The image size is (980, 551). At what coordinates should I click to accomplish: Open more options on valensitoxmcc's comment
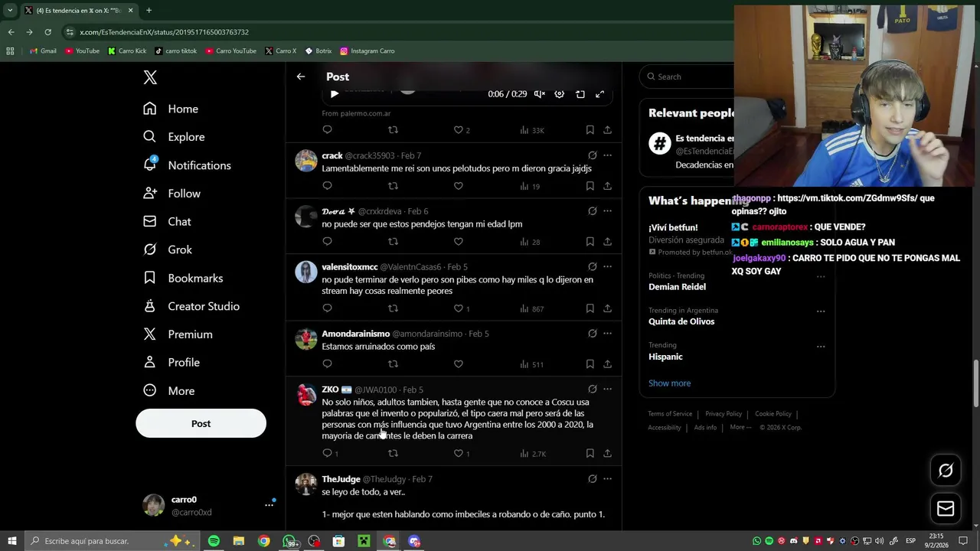[607, 267]
